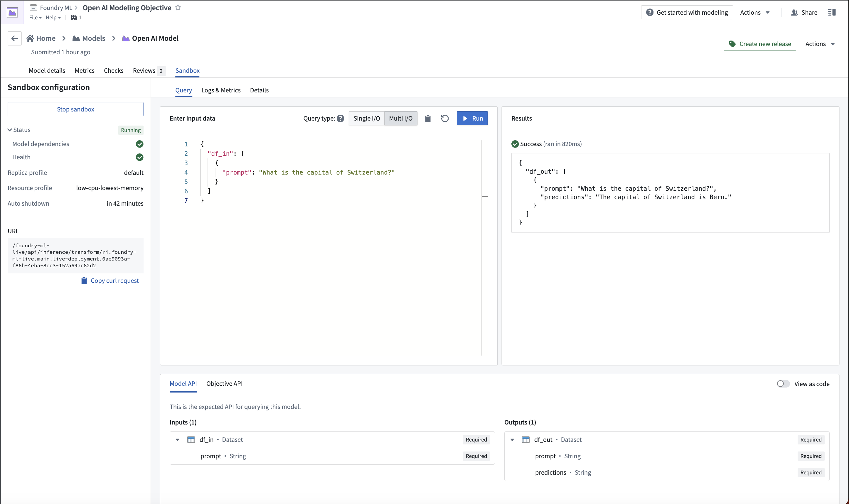Switch to the Objective API tab

(x=224, y=384)
